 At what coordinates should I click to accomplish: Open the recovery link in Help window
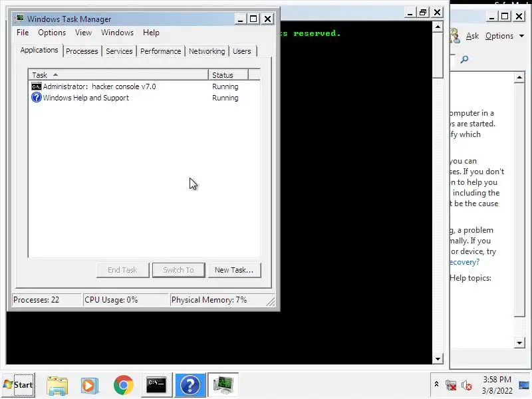[x=464, y=262]
